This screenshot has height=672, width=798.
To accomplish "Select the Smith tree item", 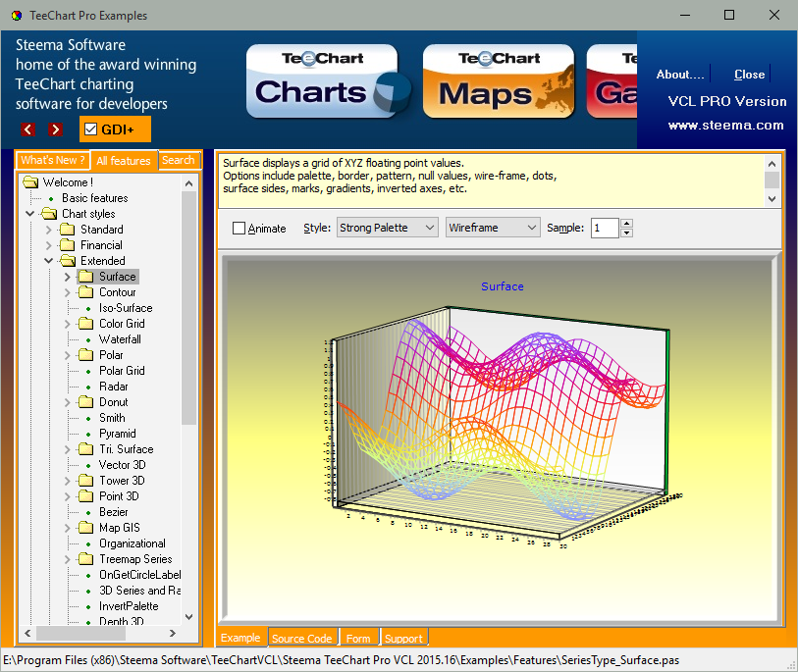I will point(112,418).
